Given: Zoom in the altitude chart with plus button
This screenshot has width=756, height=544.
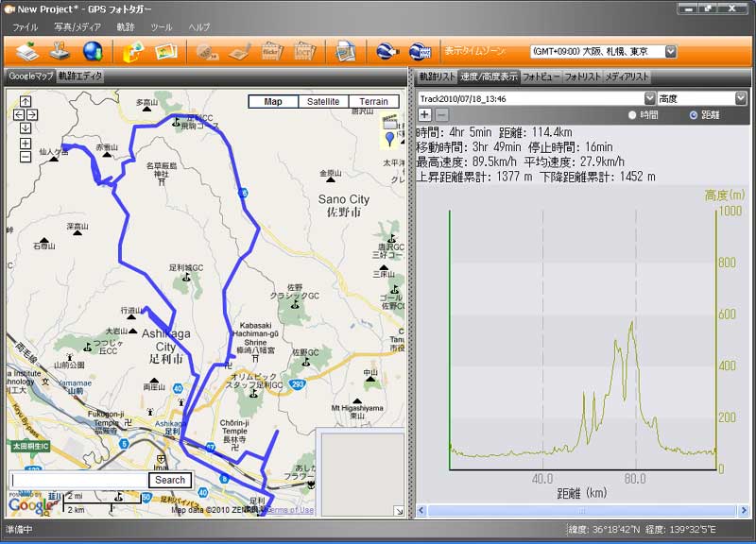Looking at the screenshot, I should pyautogui.click(x=424, y=114).
